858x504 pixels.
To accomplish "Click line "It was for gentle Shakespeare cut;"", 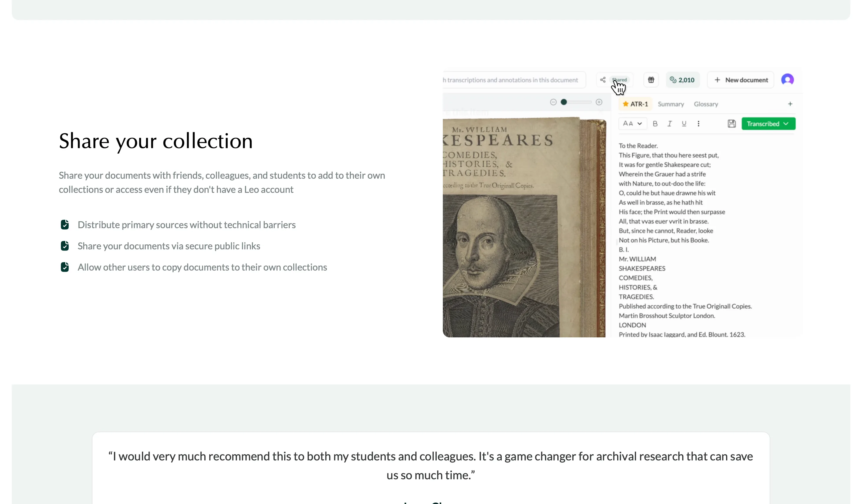I will (x=665, y=165).
